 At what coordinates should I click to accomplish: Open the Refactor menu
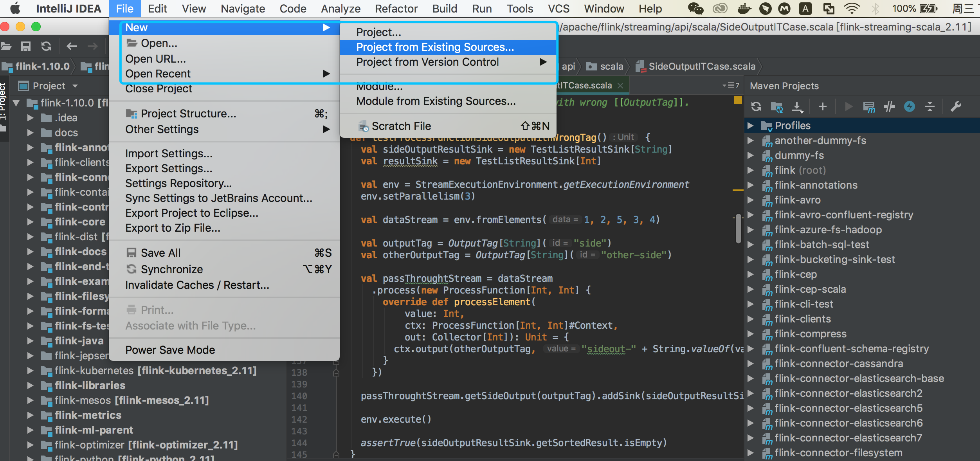pos(396,9)
